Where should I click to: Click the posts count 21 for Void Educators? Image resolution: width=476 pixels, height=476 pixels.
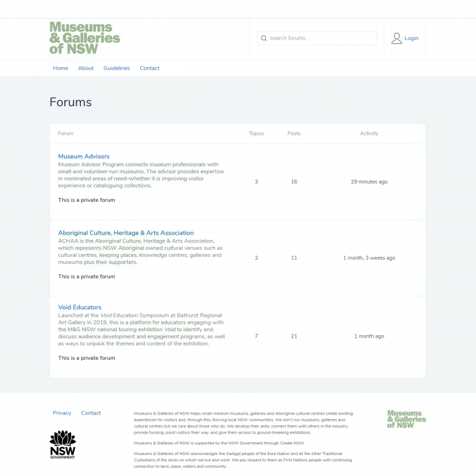pyautogui.click(x=294, y=336)
